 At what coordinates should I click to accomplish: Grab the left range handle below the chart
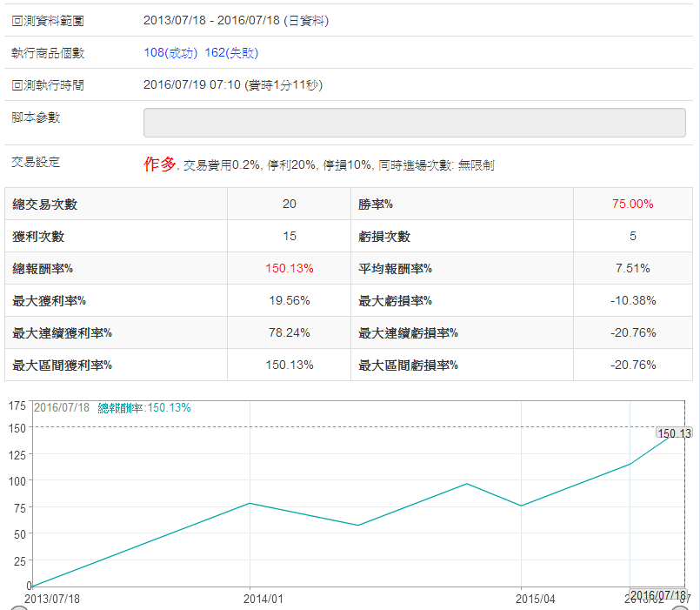(x=18, y=607)
